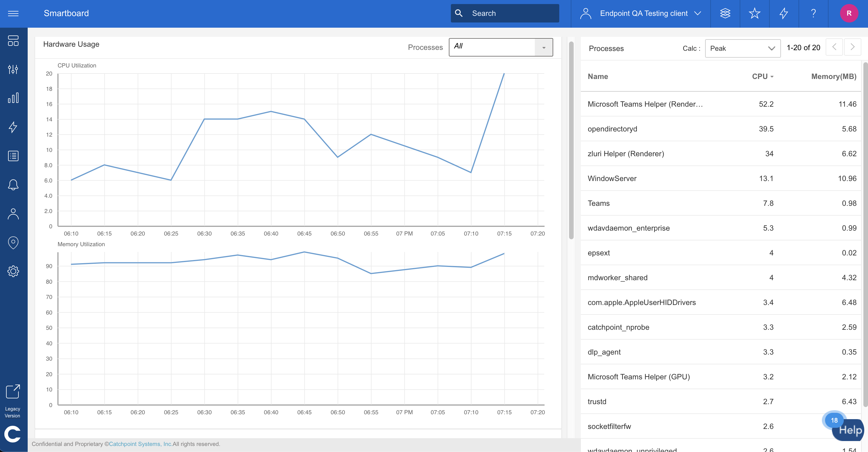The width and height of the screenshot is (868, 452).
Task: Open the help question mark icon
Action: 813,14
